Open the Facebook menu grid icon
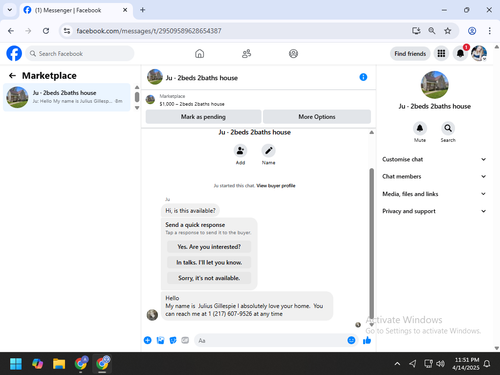 [x=441, y=53]
